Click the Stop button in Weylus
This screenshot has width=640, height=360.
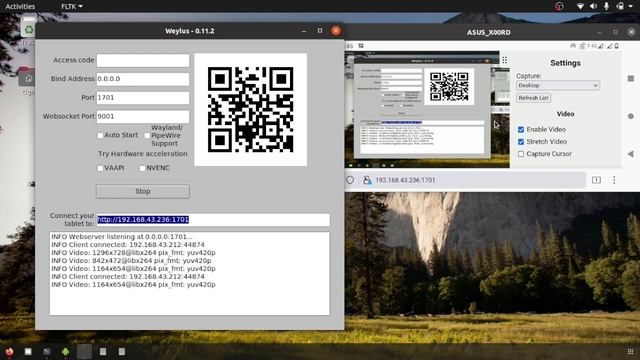143,191
